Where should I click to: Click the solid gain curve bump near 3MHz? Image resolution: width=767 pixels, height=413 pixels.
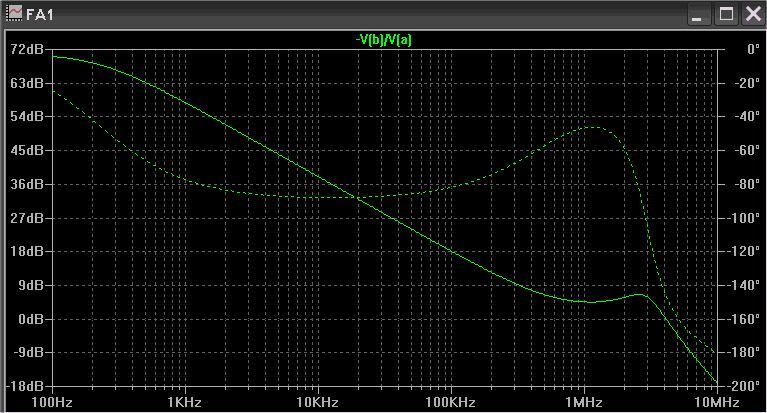click(x=640, y=294)
